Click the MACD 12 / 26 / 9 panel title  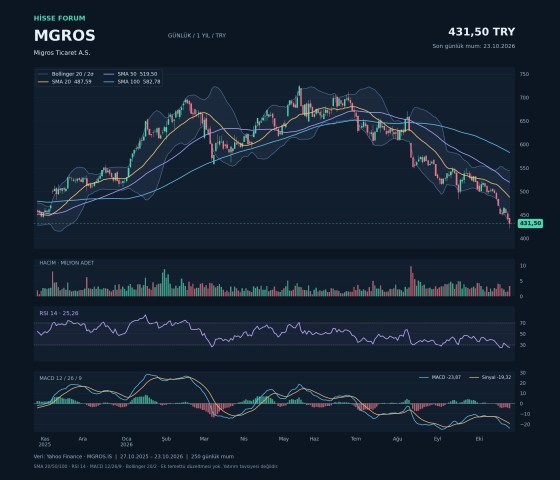click(x=61, y=378)
